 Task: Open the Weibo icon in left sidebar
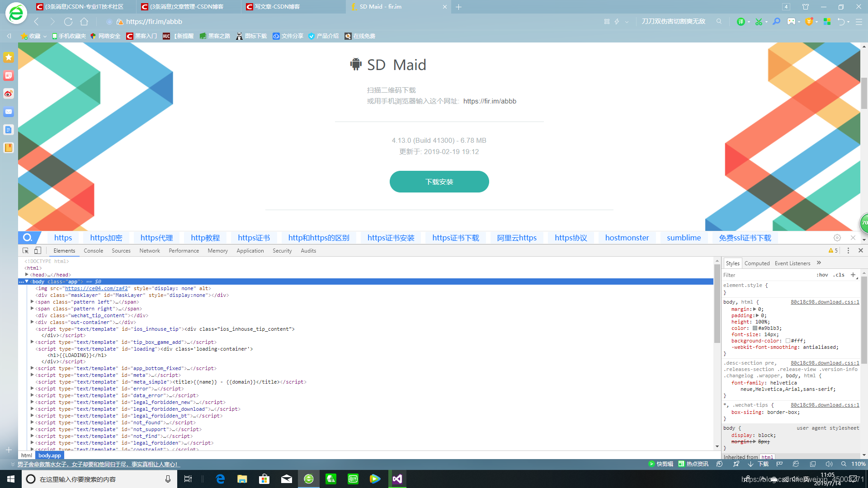[9, 94]
